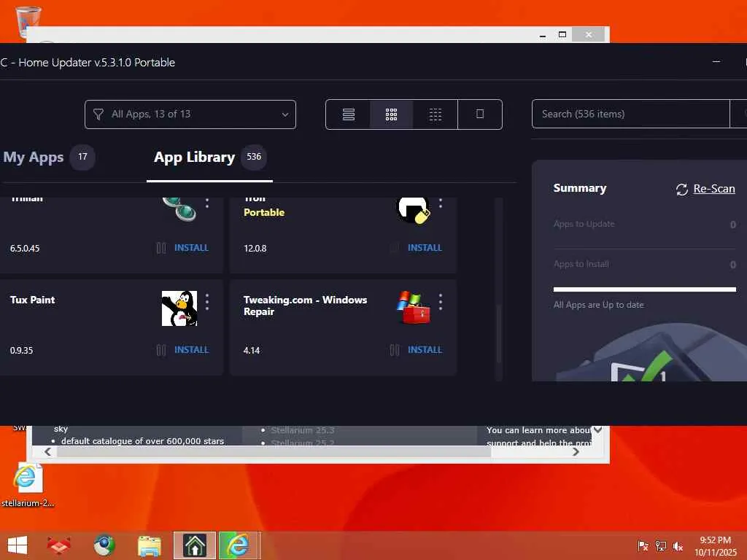This screenshot has height=560, width=747.
Task: Select the large grid view icon
Action: pos(391,114)
